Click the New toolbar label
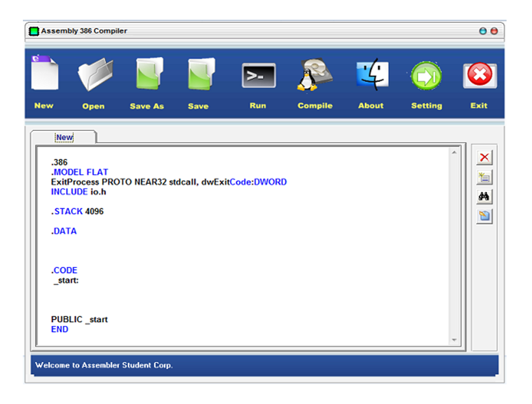 pyautogui.click(x=44, y=105)
